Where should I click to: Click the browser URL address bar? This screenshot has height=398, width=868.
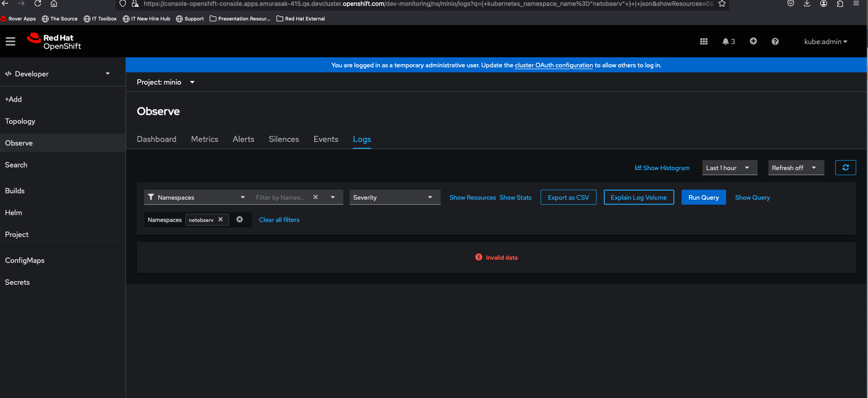[427, 4]
